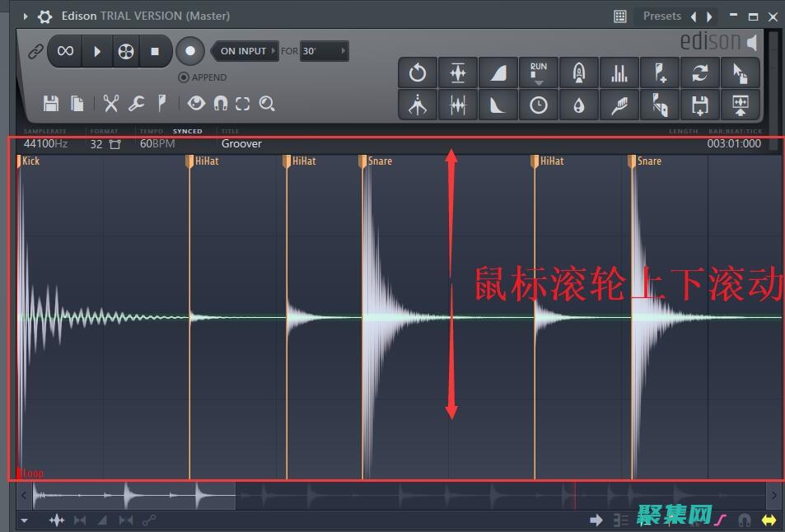This screenshot has width=785, height=532.
Task: Save the sample to disk
Action: (x=50, y=103)
